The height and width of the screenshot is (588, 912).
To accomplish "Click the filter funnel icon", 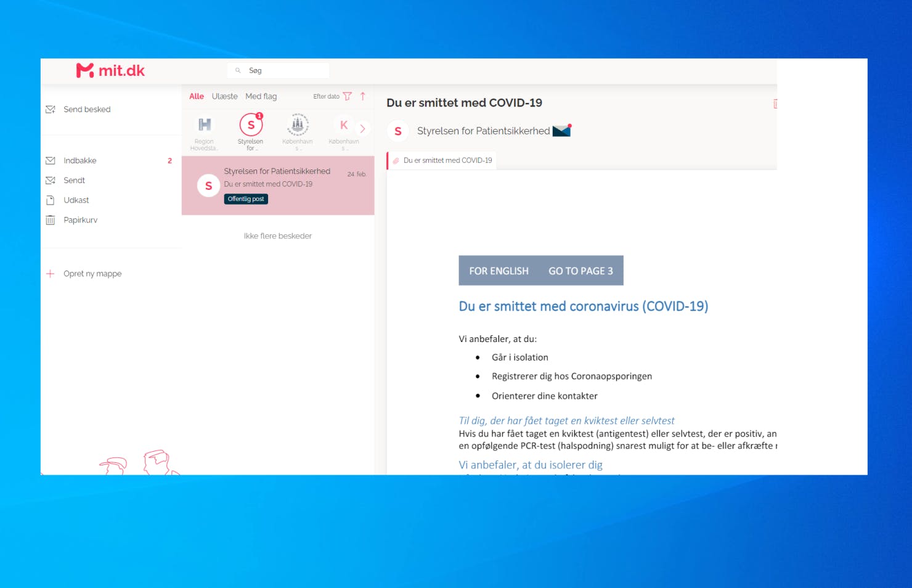I will 348,96.
